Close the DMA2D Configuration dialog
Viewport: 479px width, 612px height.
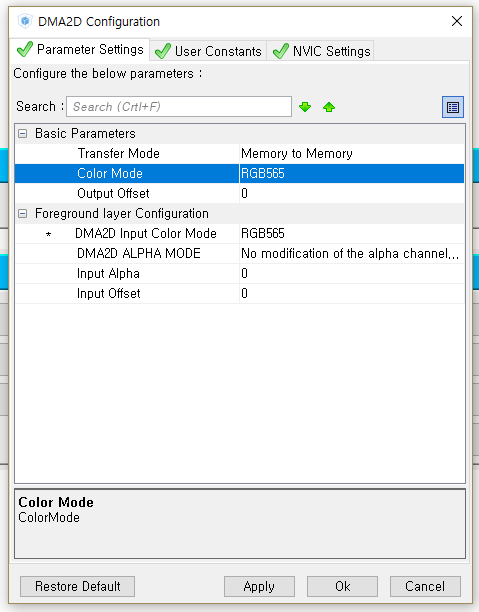tap(457, 21)
